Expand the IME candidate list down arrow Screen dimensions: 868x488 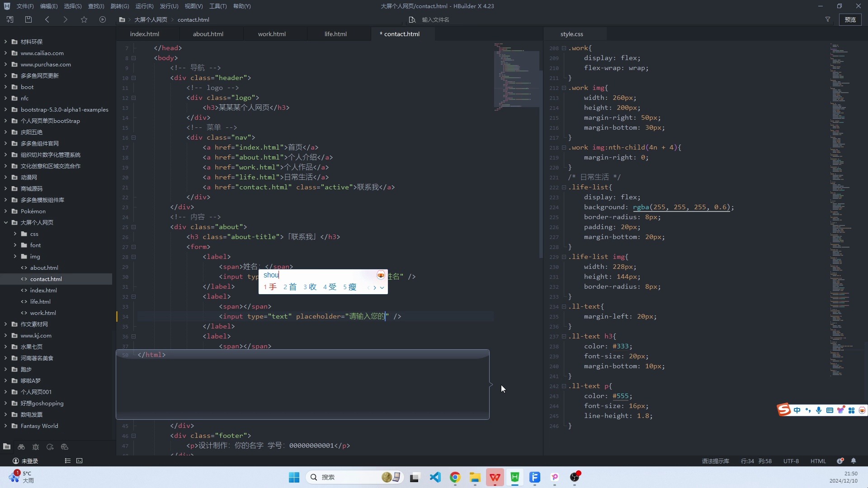(382, 287)
